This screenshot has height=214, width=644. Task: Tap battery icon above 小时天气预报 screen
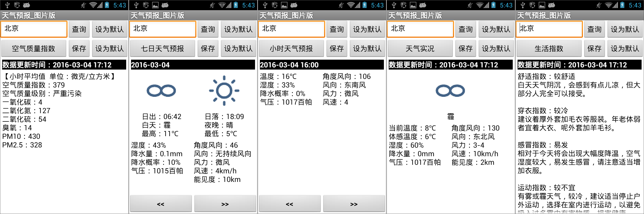365,5
